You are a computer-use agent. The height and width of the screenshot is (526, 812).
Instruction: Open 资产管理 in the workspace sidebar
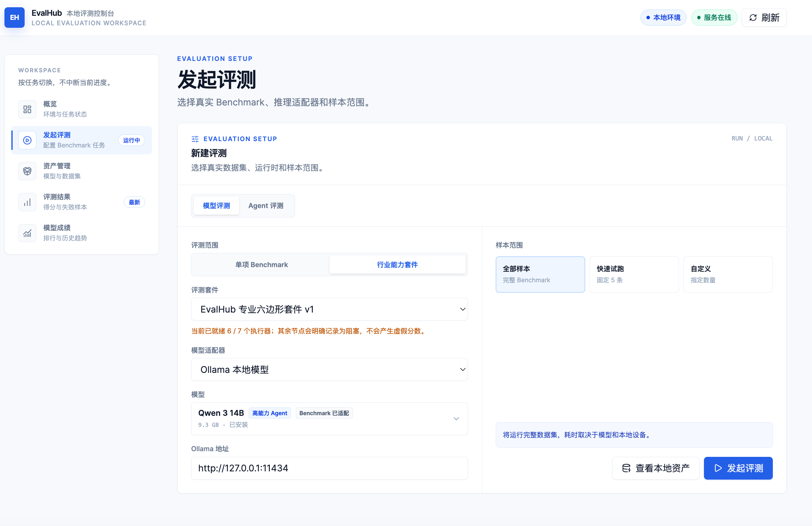click(82, 171)
